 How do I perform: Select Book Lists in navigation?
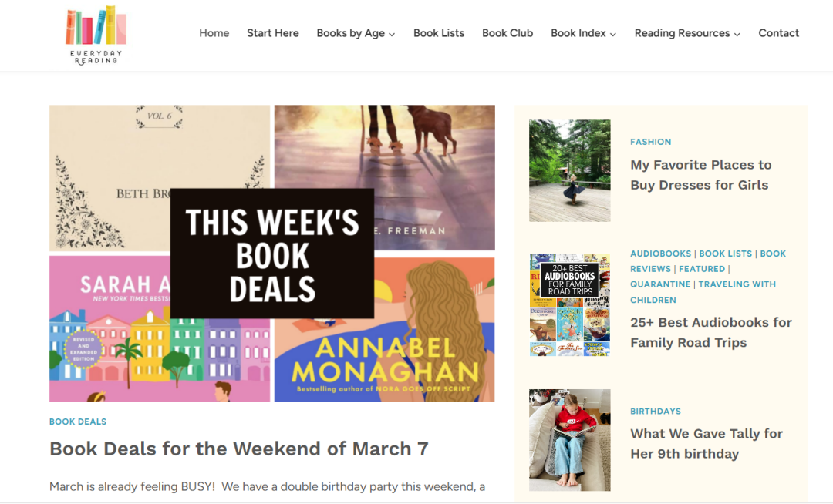tap(439, 33)
